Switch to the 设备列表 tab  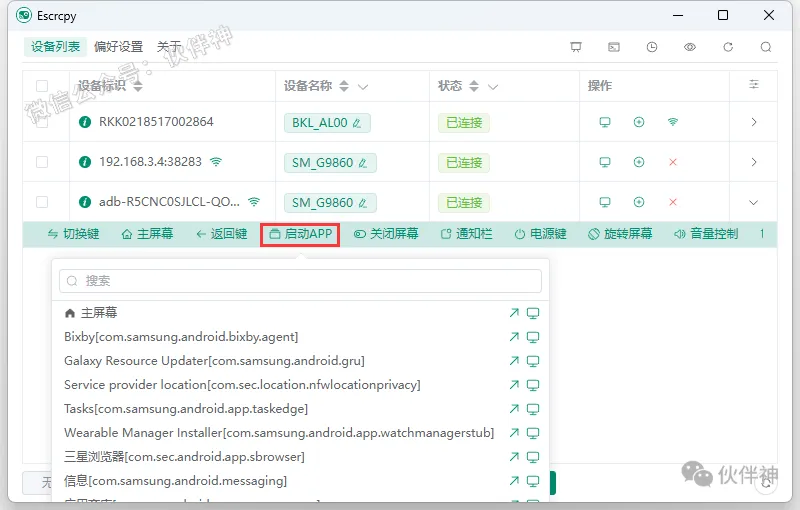point(55,47)
